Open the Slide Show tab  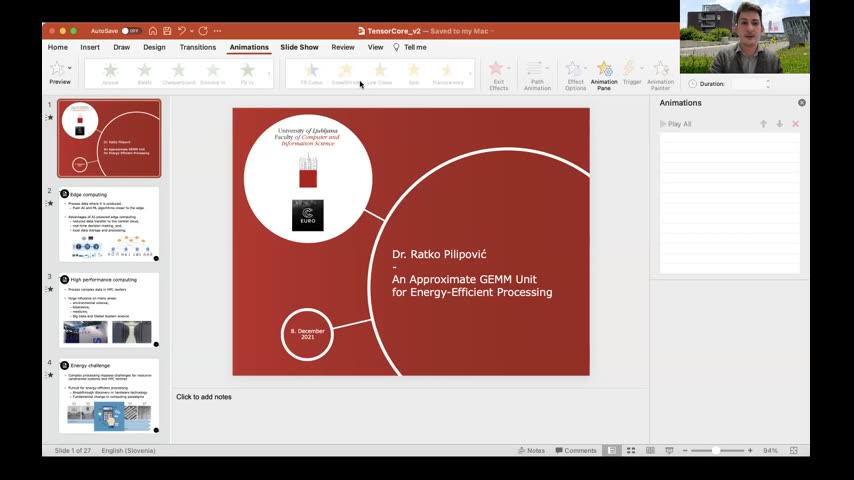click(x=300, y=47)
